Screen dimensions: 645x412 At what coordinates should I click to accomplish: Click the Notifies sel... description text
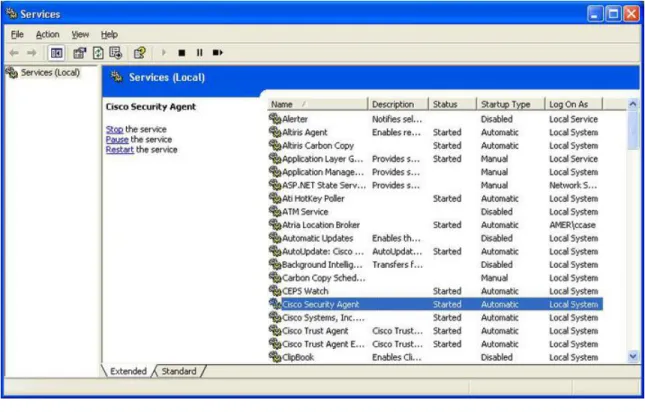point(397,119)
